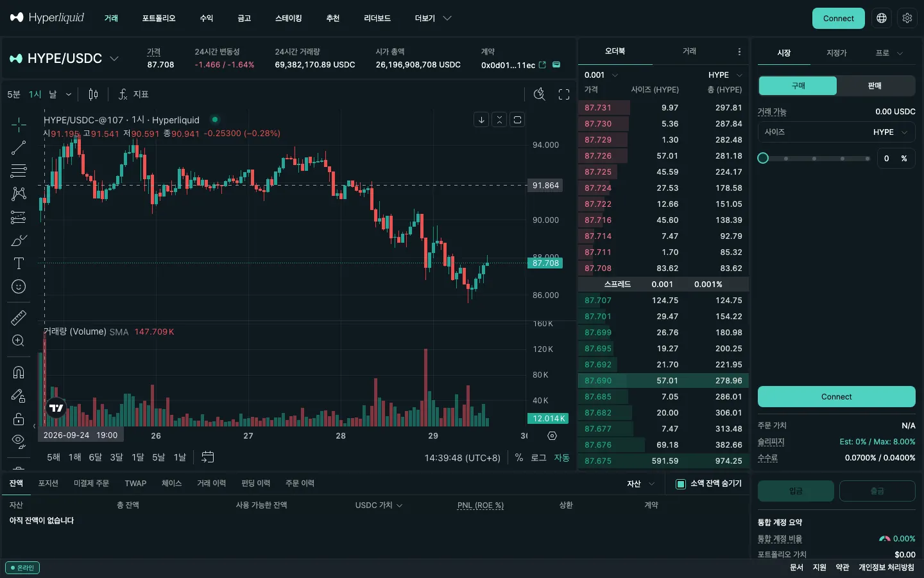The width and height of the screenshot is (924, 578).
Task: Hide all drawings with the eye icon
Action: tap(19, 441)
